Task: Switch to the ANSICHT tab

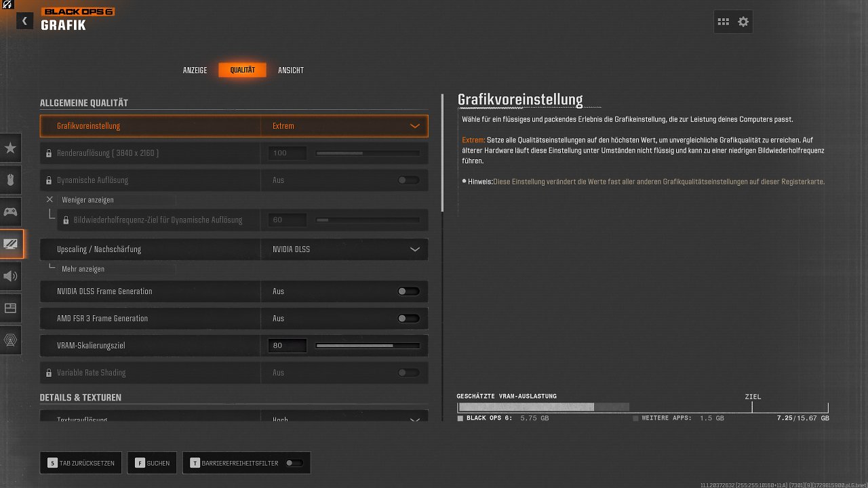Action: coord(291,70)
